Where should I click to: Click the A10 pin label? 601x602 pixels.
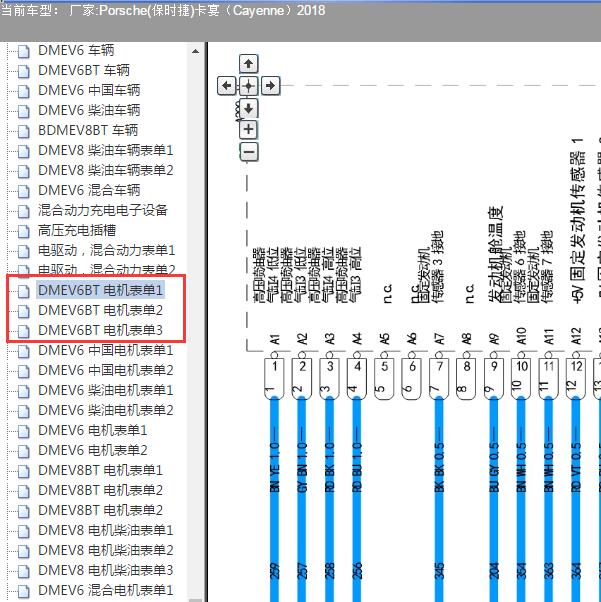tap(521, 336)
